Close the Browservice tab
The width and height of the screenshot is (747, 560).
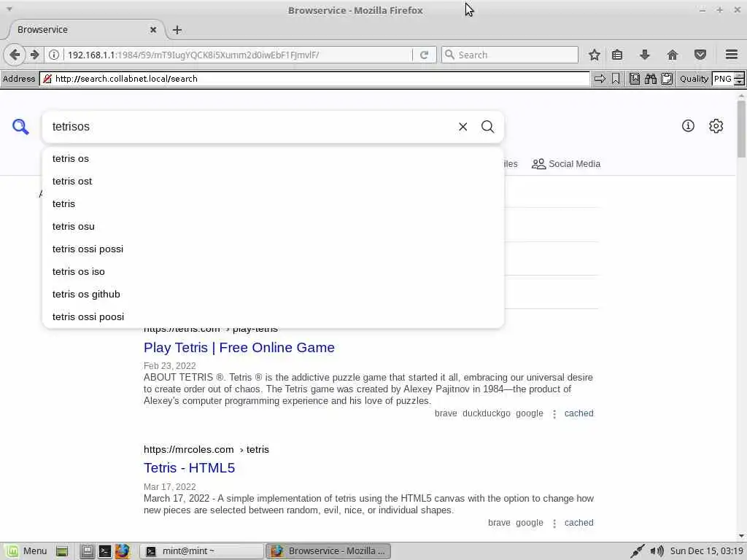click(x=153, y=29)
